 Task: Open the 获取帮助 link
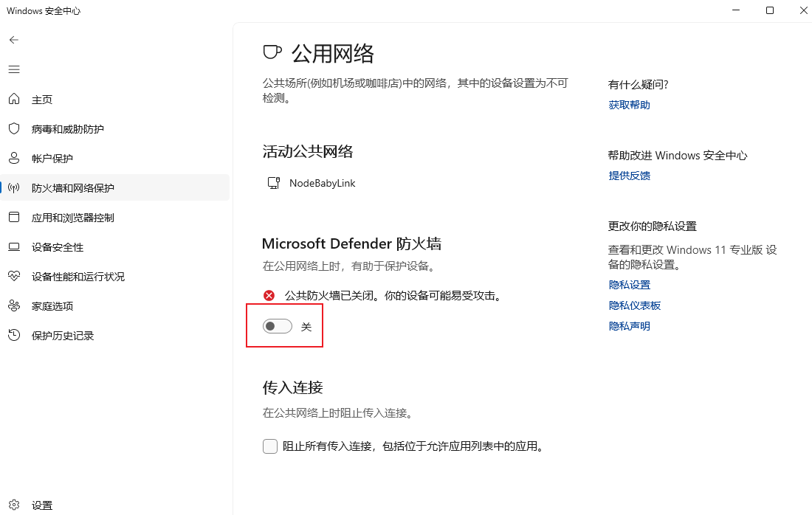[x=629, y=105]
